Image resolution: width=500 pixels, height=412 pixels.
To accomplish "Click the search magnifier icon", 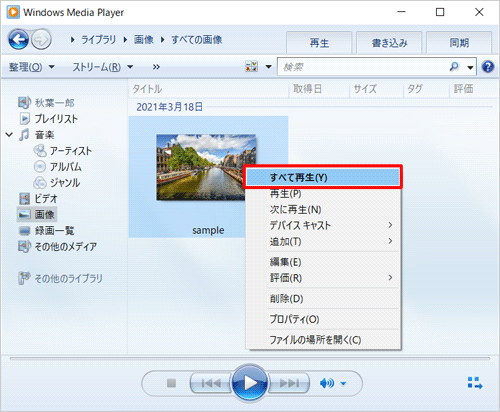I will pyautogui.click(x=454, y=67).
